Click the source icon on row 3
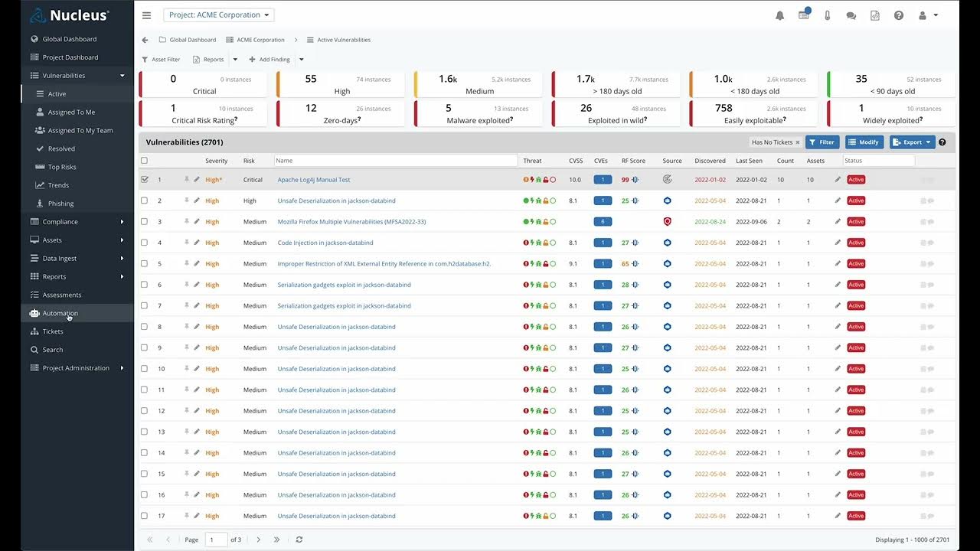Image resolution: width=980 pixels, height=551 pixels. click(x=667, y=222)
